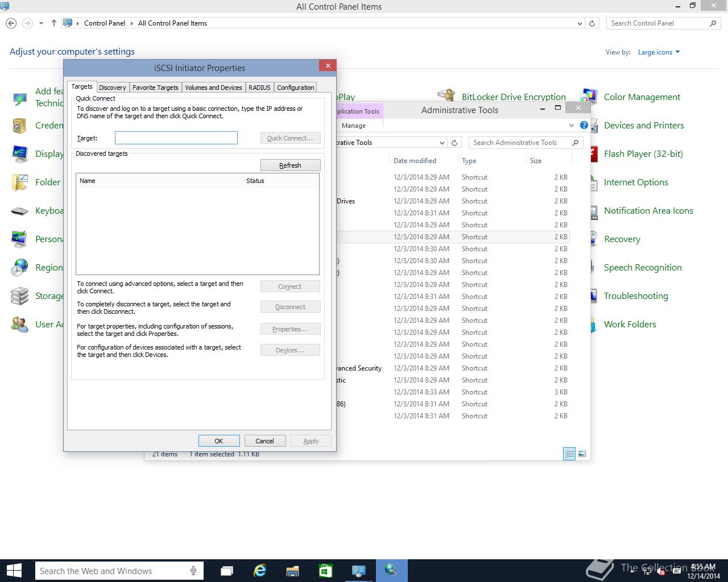Expand View by Large icons dropdown
This screenshot has width=728, height=582.
659,52
